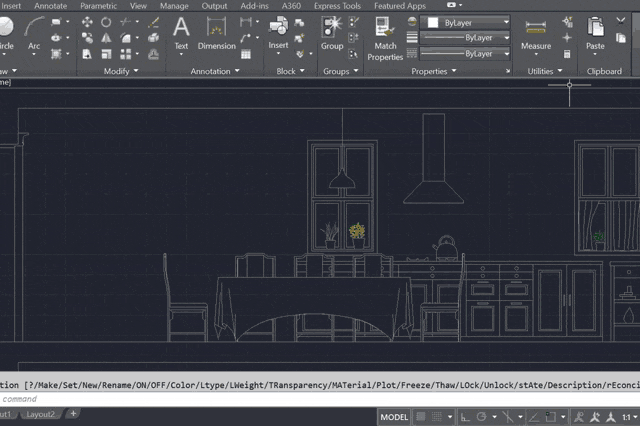Activate the Stretch tool
This screenshot has width=640, height=426.
(x=87, y=54)
